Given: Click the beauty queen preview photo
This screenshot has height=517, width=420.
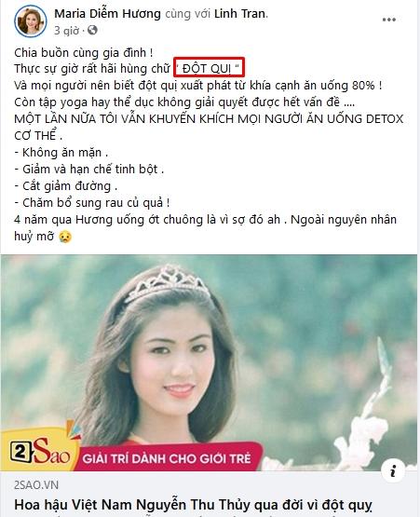Looking at the screenshot, I should tap(209, 362).
